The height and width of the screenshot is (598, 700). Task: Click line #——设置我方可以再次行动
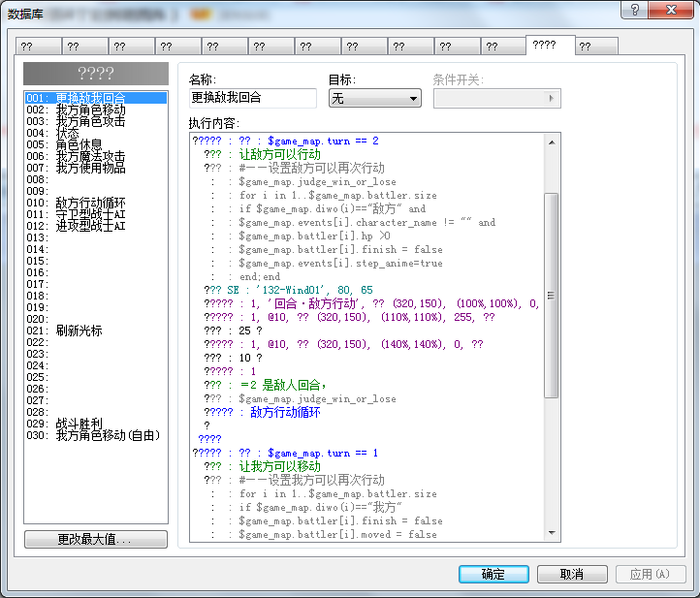(294, 480)
